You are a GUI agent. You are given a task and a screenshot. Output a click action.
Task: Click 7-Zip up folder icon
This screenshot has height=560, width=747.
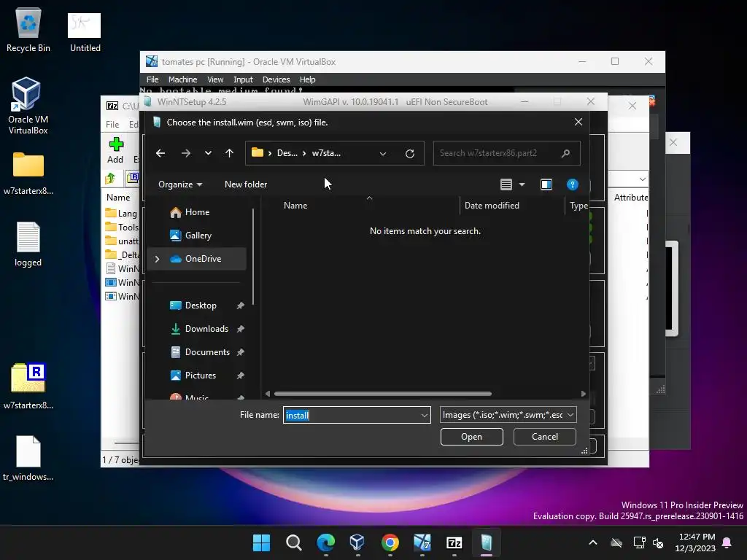pyautogui.click(x=110, y=179)
